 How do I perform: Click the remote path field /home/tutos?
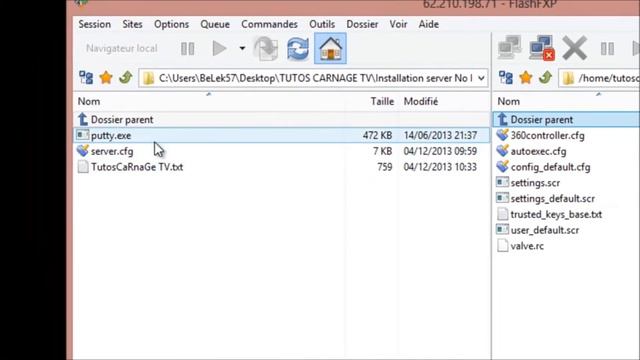(x=599, y=78)
